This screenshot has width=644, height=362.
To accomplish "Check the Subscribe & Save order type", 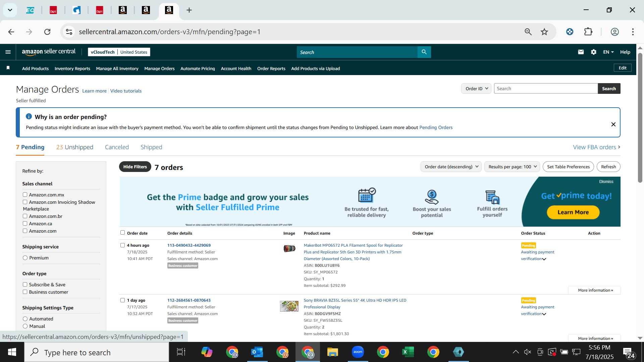I will (25, 284).
